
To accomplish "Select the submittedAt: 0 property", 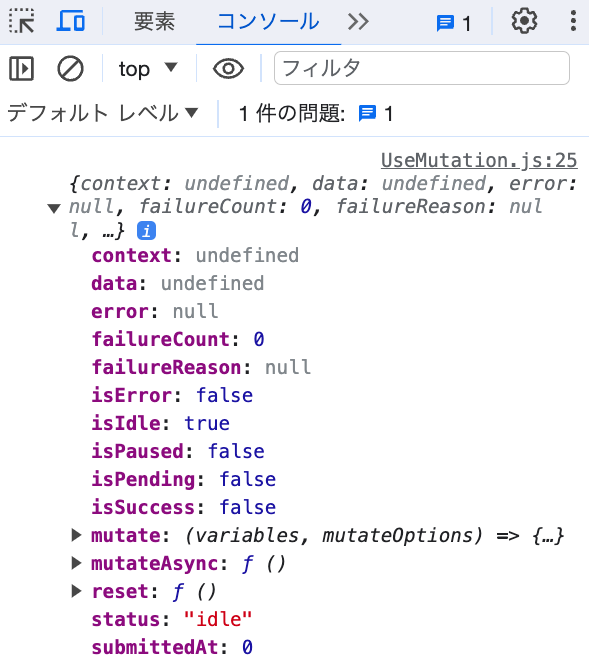I will pos(172,647).
